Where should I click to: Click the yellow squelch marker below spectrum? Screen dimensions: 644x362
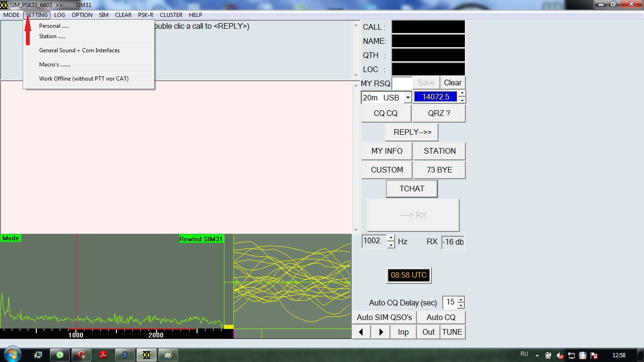229,327
